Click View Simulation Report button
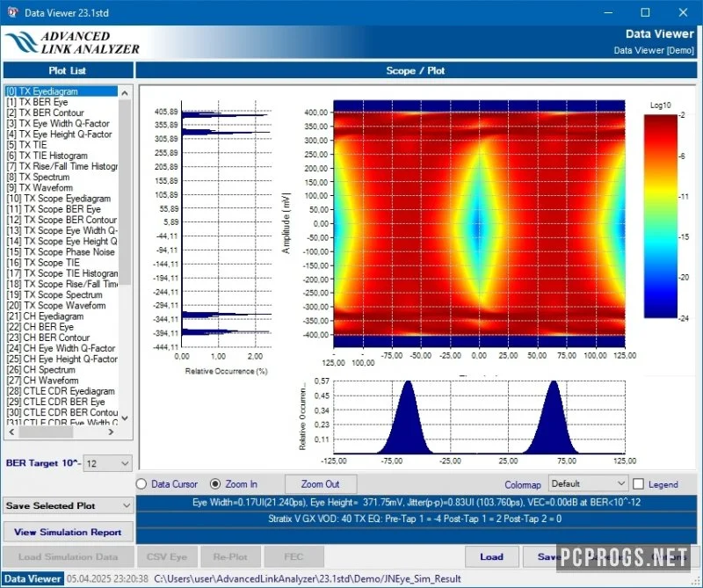 69,532
